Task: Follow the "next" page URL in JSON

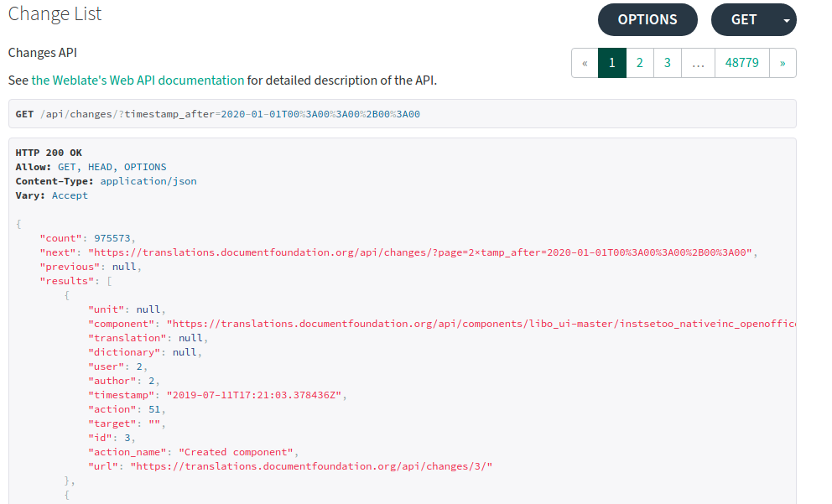Action: (419, 252)
